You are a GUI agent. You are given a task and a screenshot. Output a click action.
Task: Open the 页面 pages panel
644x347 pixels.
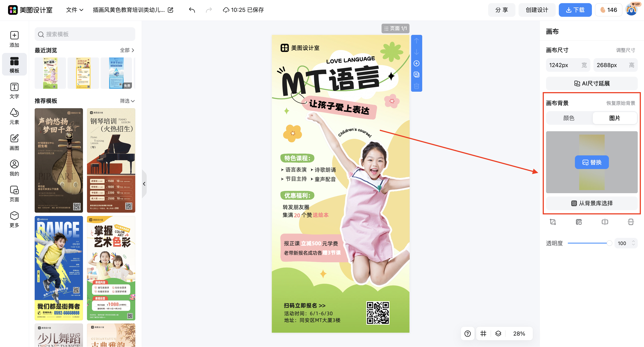14,193
